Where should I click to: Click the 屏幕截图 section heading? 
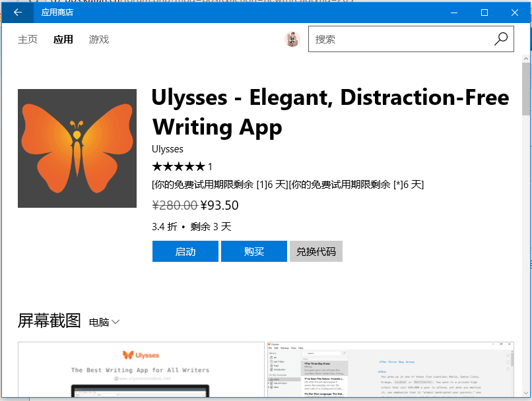click(49, 321)
